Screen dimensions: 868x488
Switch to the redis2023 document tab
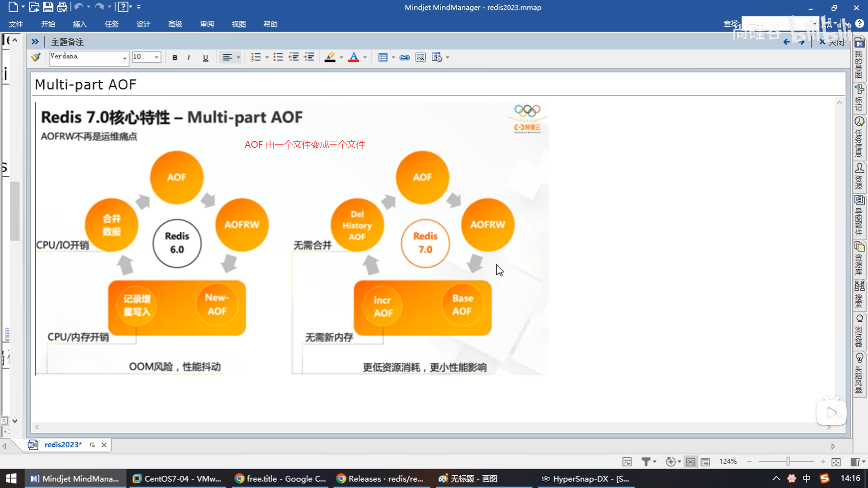63,445
